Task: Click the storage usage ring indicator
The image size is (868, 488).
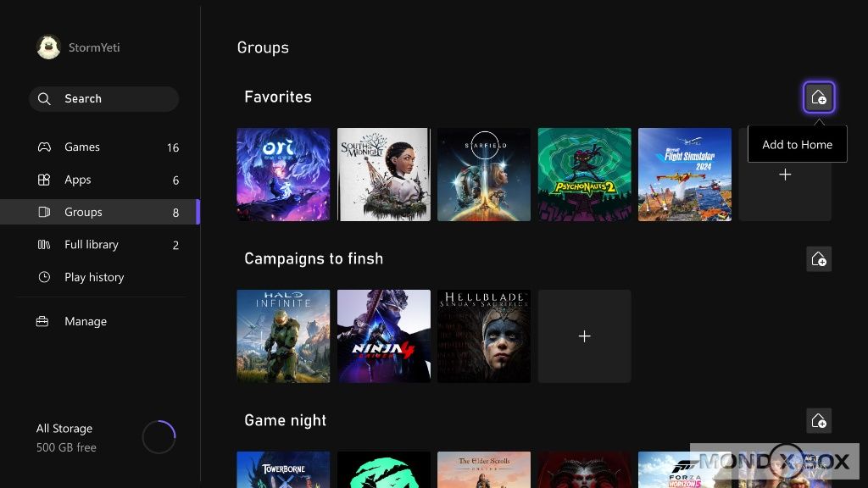Action: point(159,437)
